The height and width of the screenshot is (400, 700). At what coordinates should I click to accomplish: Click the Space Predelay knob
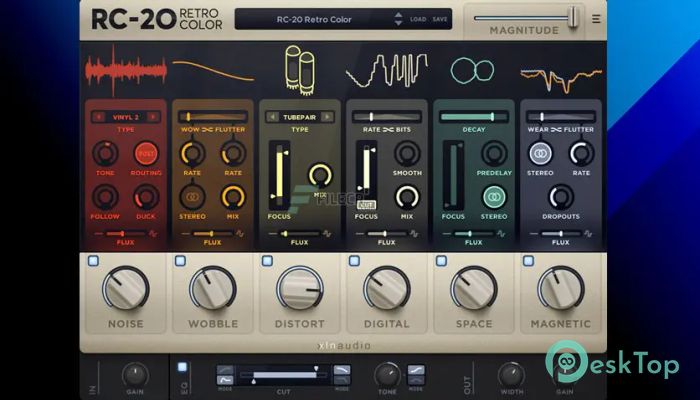tap(494, 154)
